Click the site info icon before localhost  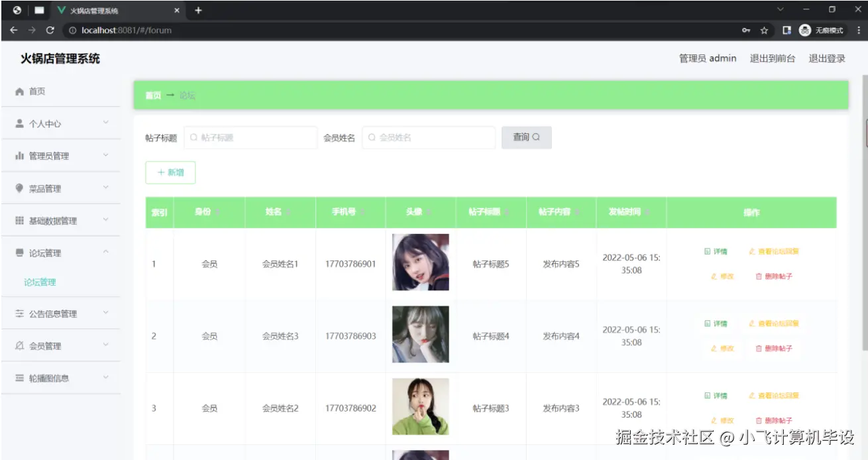tap(73, 30)
